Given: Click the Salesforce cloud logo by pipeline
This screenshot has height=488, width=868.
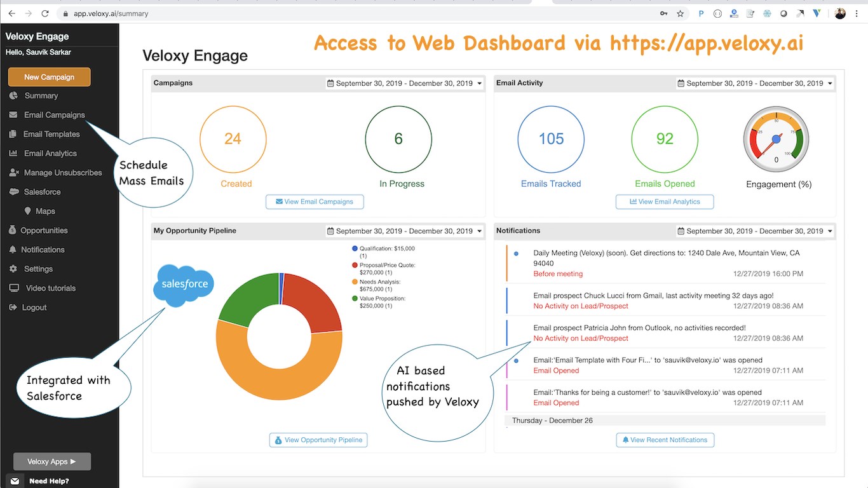Looking at the screenshot, I should tap(184, 285).
